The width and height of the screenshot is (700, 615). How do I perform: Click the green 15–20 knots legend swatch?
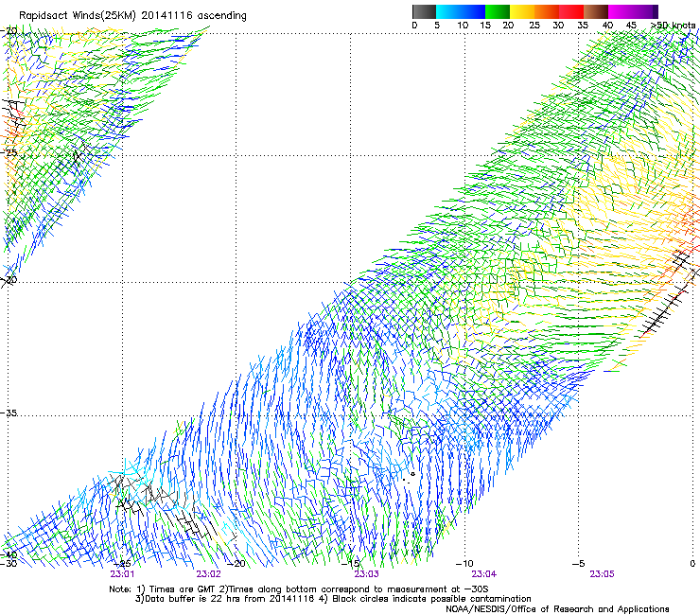(498, 11)
